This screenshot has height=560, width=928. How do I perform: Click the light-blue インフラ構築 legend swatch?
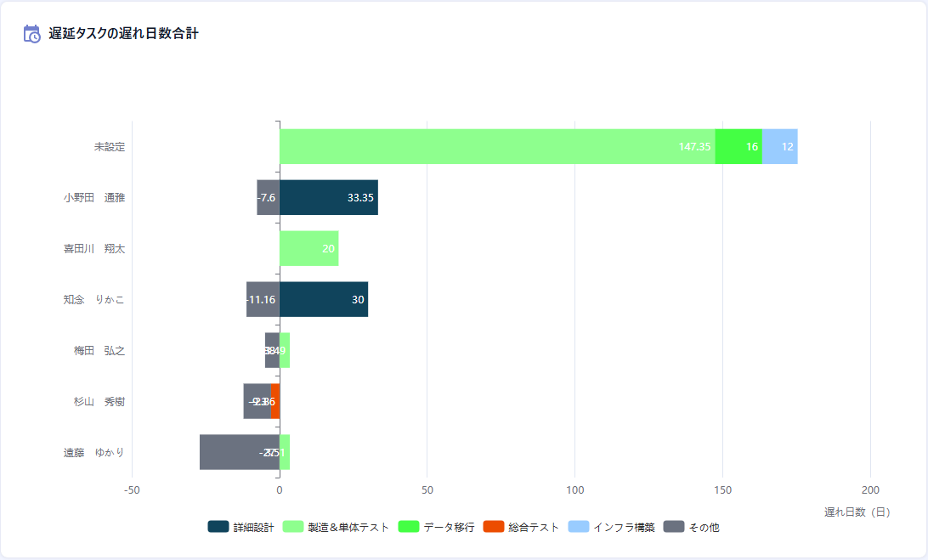[578, 527]
